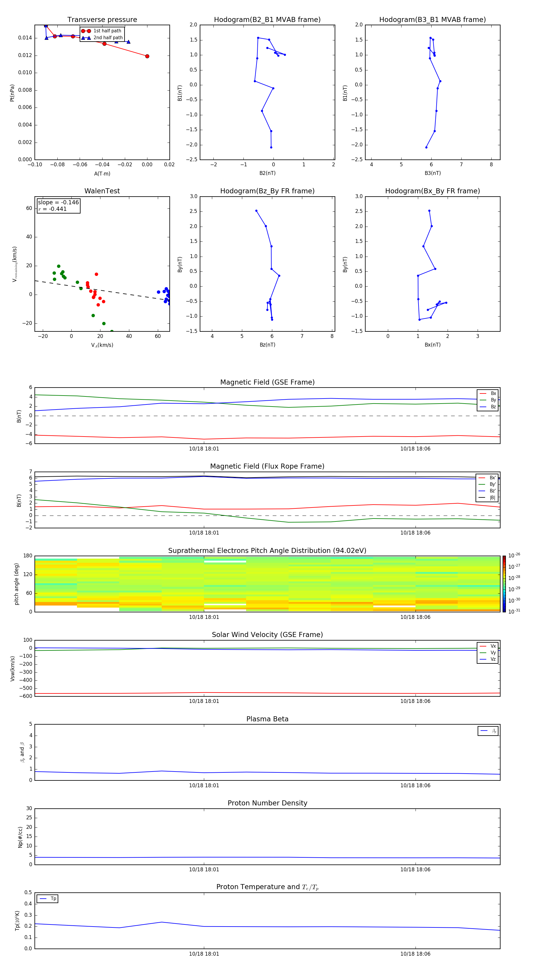Click the 10^-31 label on the colorbar
535x980 pixels.
(x=514, y=611)
